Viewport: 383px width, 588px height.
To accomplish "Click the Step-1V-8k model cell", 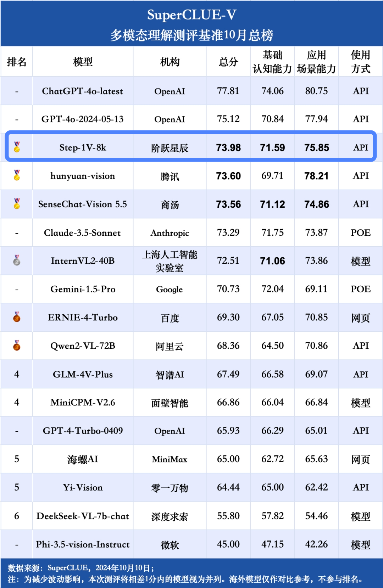I will pos(83,147).
